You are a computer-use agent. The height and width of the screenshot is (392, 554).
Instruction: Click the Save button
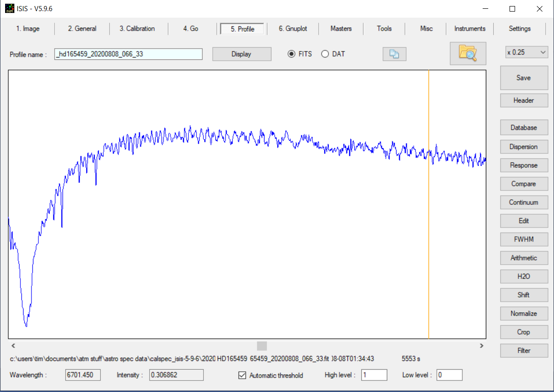523,78
